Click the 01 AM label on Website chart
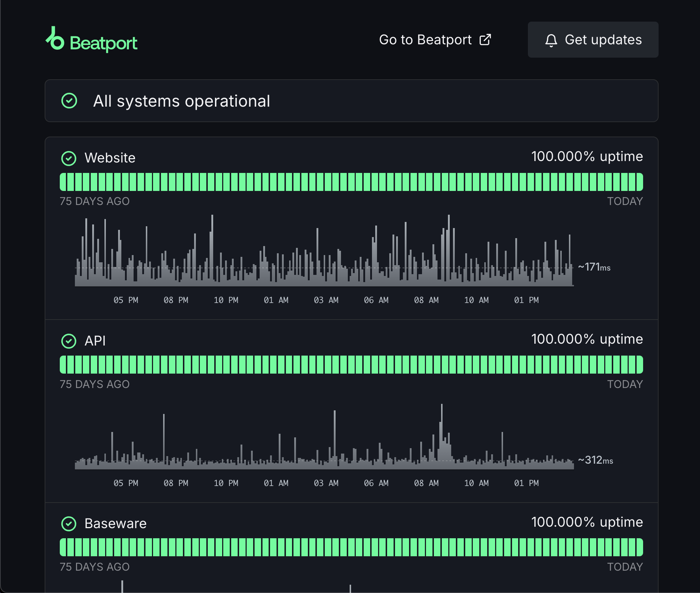This screenshot has width=700, height=593. point(276,300)
